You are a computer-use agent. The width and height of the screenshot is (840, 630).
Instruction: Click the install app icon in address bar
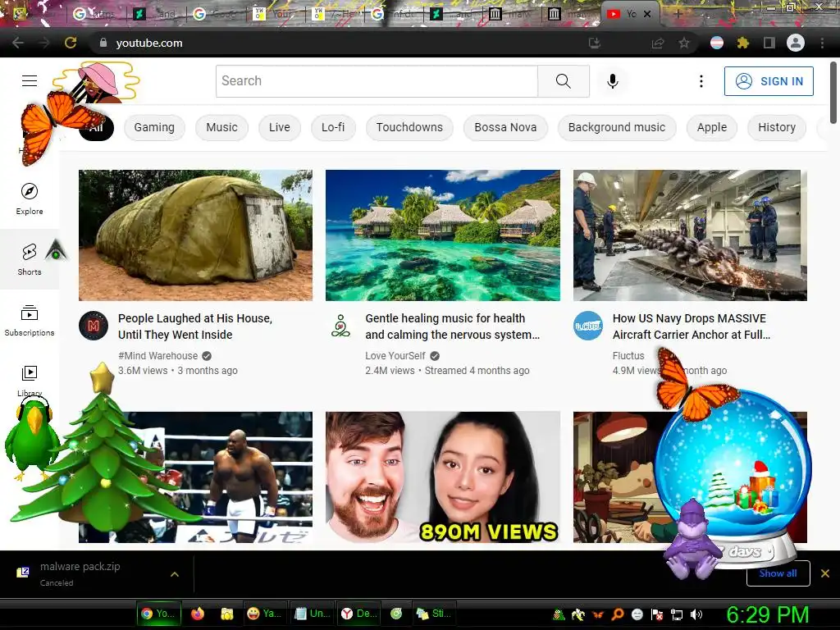tap(595, 43)
